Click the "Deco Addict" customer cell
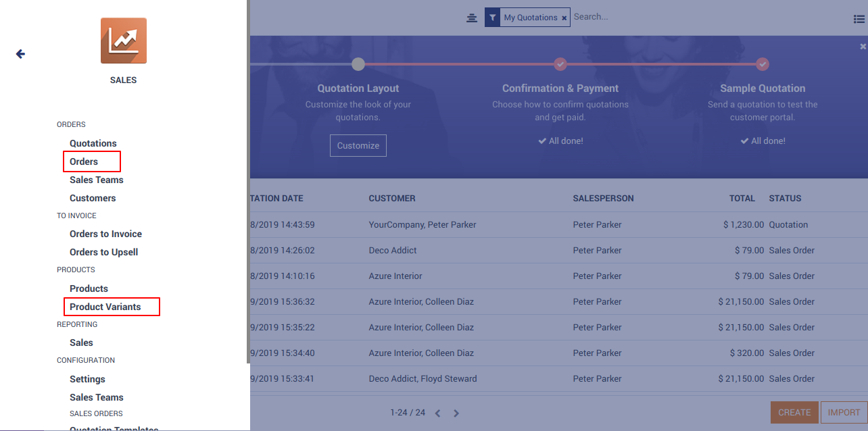Screen dimensions: 868x431 [393, 251]
